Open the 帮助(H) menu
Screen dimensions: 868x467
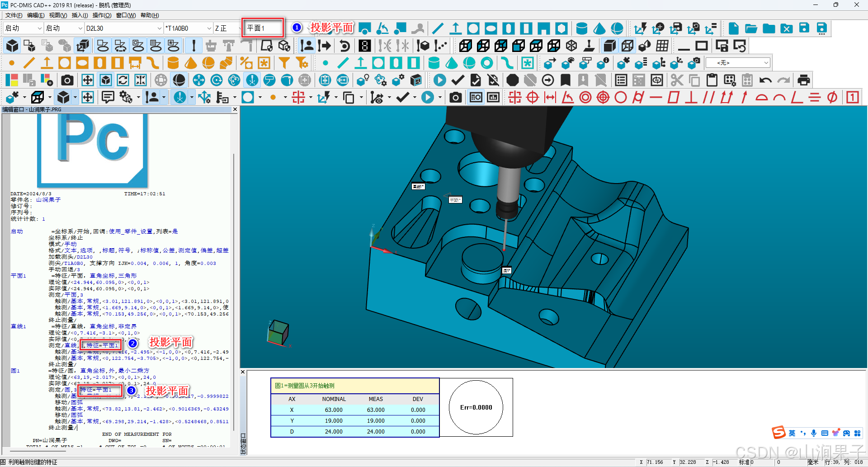click(150, 15)
